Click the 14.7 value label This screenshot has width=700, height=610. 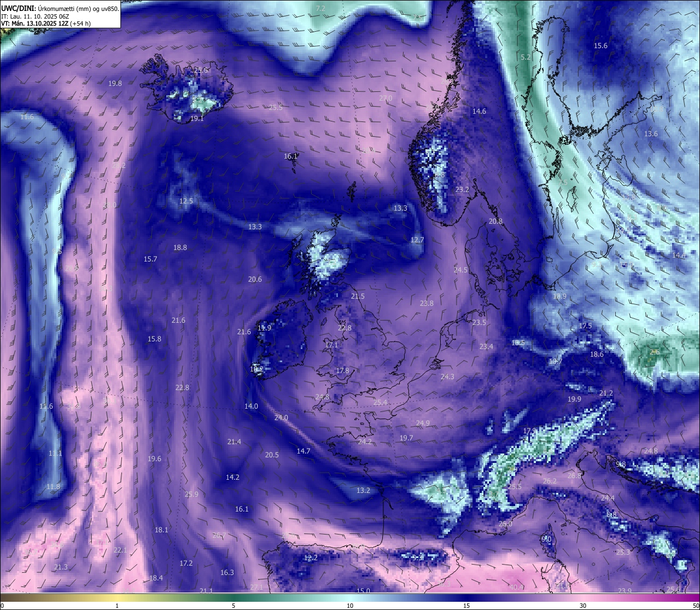pos(304,451)
